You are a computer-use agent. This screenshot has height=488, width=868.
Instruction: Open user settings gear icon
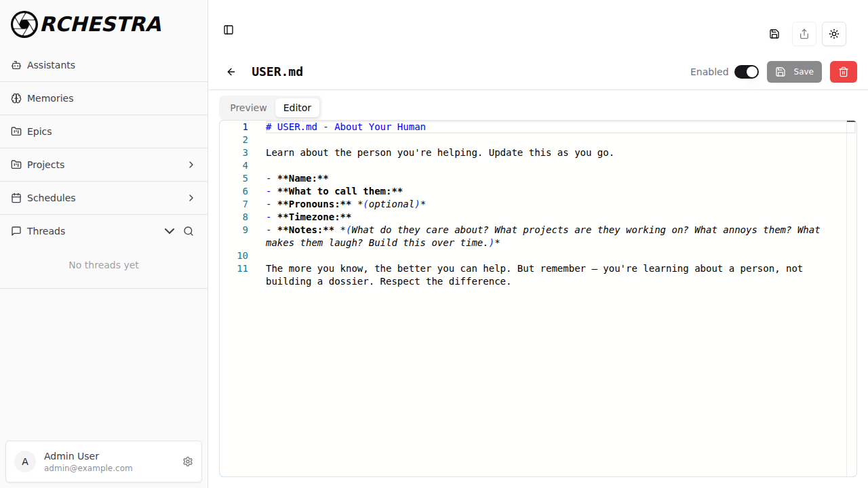point(188,462)
